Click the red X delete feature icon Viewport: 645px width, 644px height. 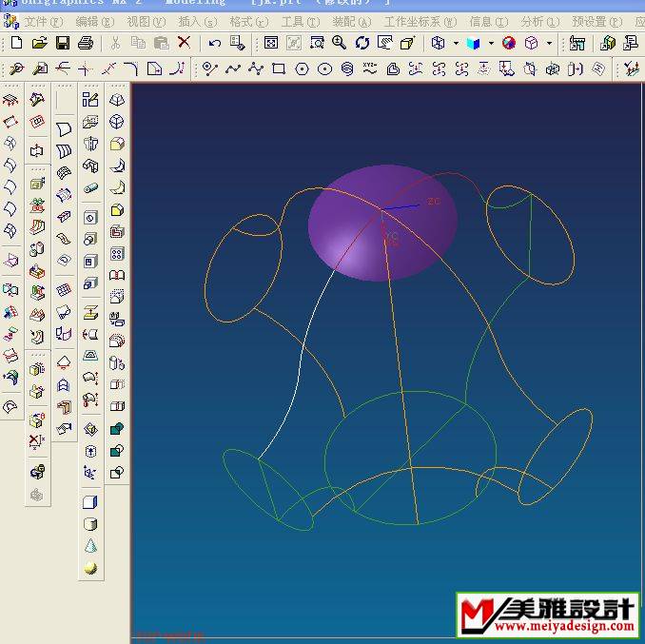(x=36, y=441)
